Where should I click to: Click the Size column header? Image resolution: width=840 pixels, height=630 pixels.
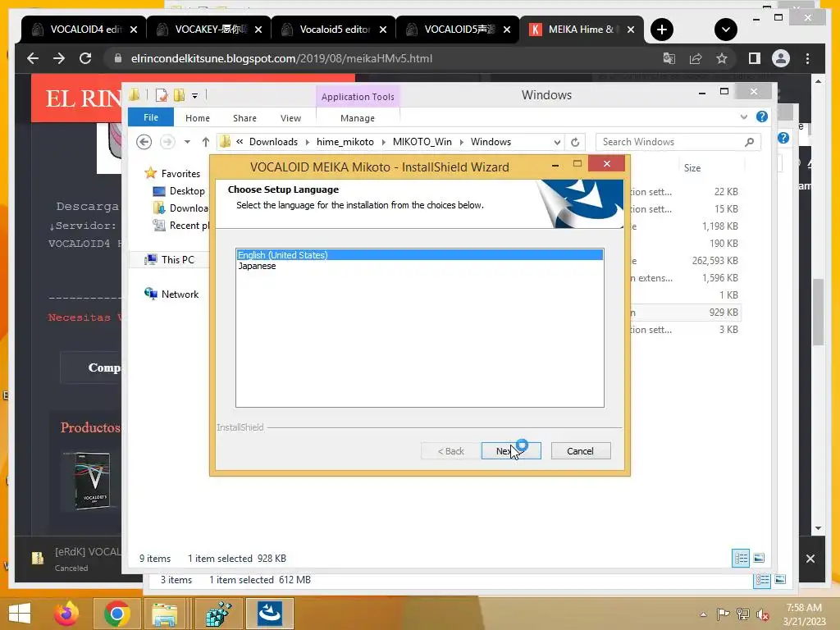(x=692, y=168)
